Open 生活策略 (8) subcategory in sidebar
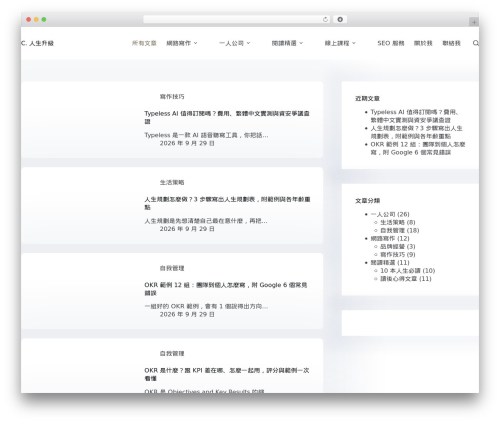Viewport: 500px width, 423px height. pyautogui.click(x=398, y=222)
